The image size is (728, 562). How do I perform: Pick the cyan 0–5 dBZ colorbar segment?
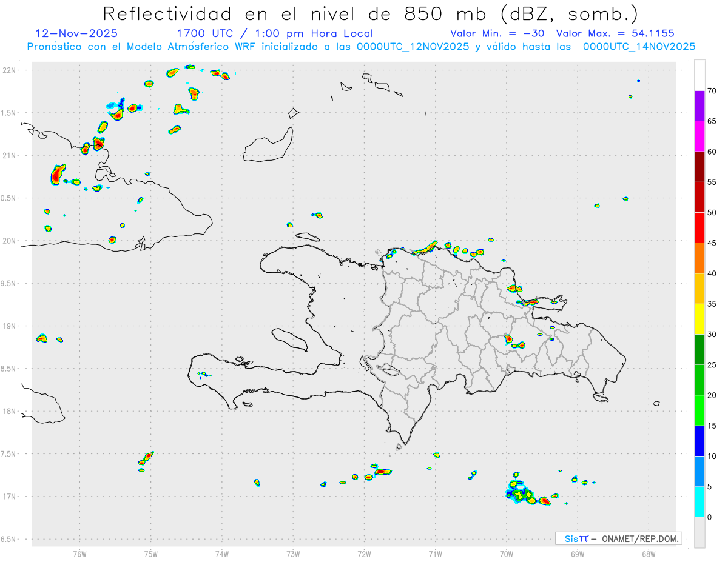point(699,502)
